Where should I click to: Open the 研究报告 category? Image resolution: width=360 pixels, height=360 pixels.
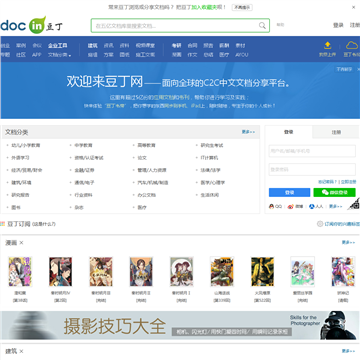click(x=20, y=195)
